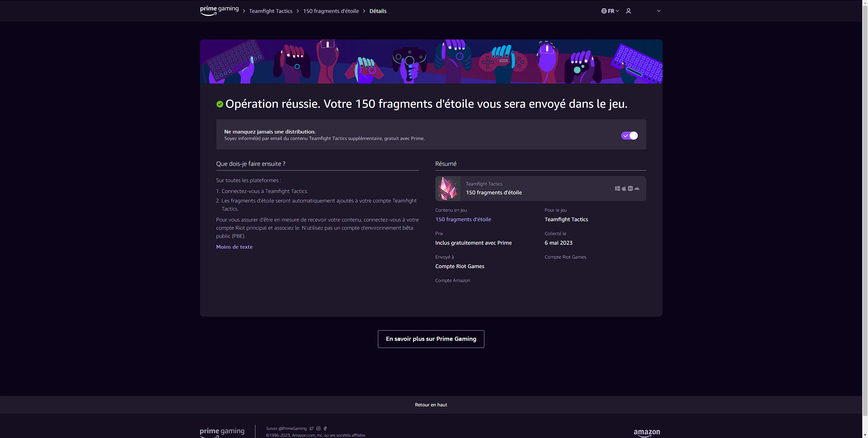Expand the chevron at the top right
This screenshot has width=868, height=438.
(658, 11)
